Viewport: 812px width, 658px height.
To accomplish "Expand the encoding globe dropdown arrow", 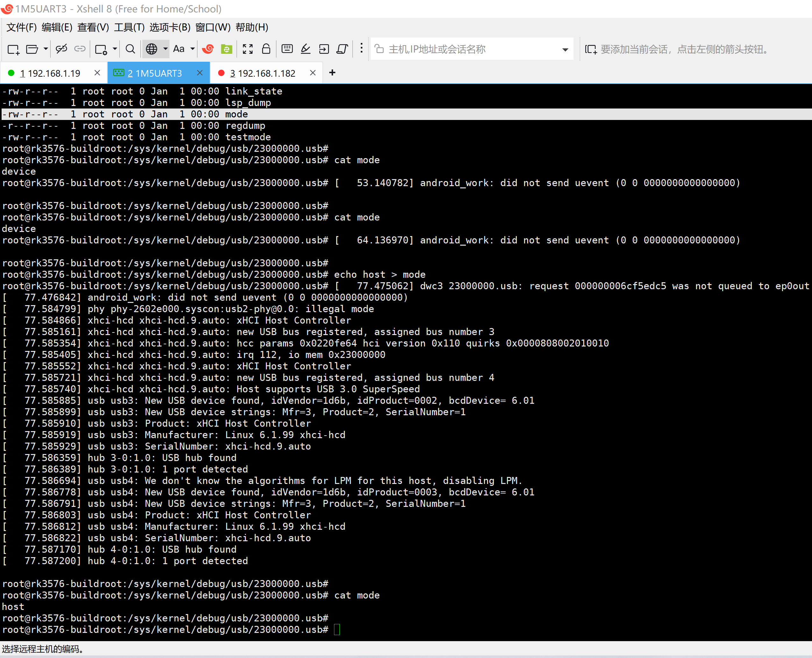I will [x=165, y=49].
